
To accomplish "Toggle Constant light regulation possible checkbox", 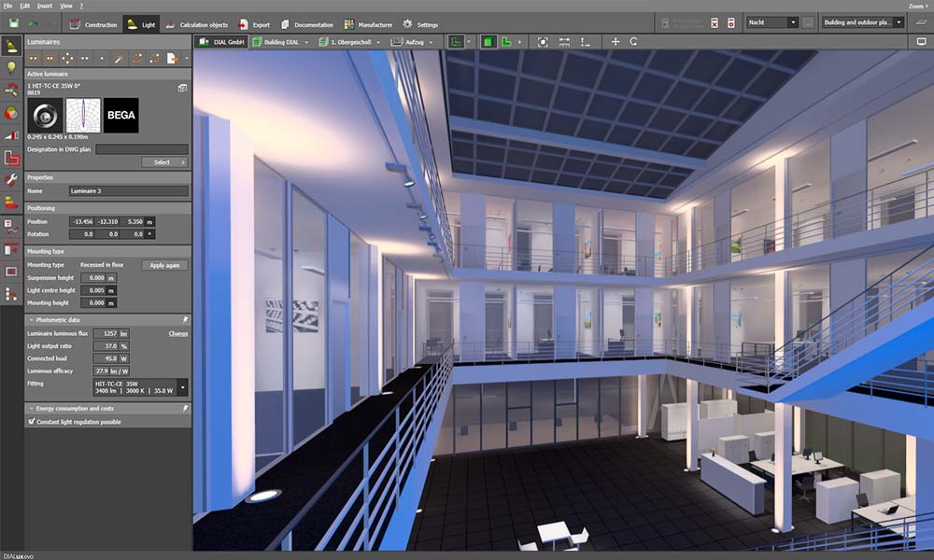I will point(32,422).
